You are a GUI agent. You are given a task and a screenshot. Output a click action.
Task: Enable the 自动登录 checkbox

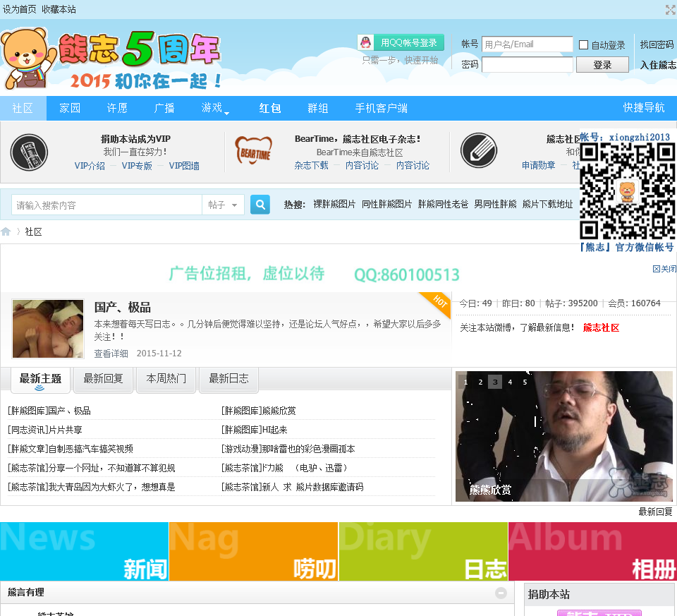[583, 44]
